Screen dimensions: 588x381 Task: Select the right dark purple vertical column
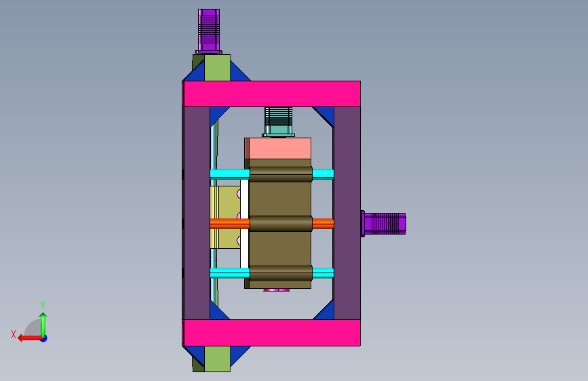[x=347, y=213]
